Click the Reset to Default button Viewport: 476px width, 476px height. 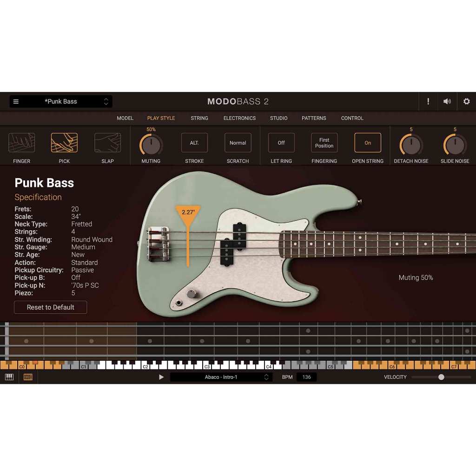coord(50,307)
